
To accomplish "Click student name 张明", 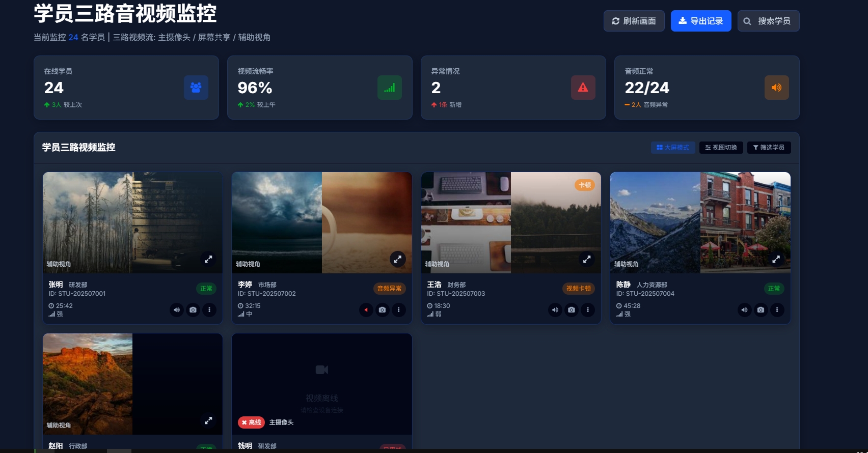I will click(56, 285).
